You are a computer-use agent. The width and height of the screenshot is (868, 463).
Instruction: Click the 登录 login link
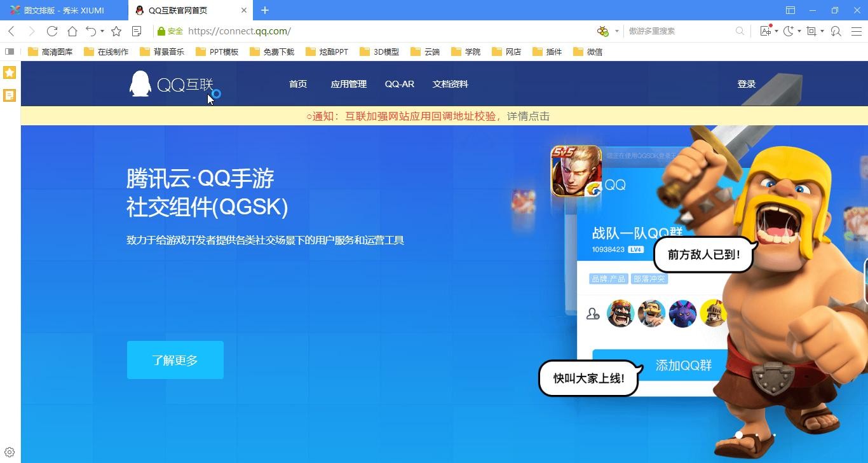coord(746,84)
